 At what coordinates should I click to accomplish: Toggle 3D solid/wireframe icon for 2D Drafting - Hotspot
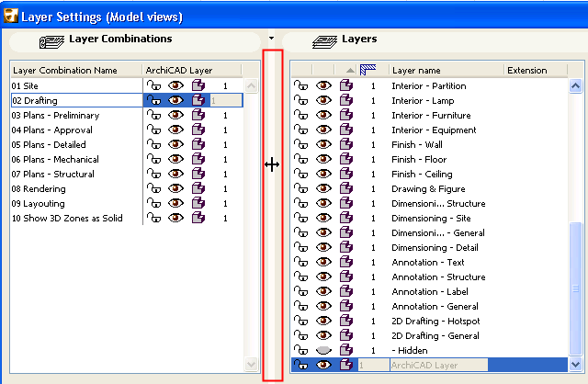pos(346,321)
